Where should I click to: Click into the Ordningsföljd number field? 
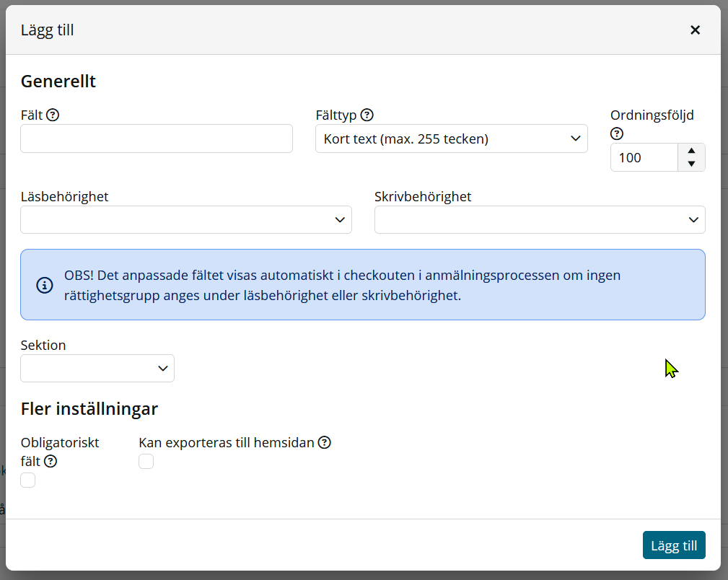coord(644,157)
